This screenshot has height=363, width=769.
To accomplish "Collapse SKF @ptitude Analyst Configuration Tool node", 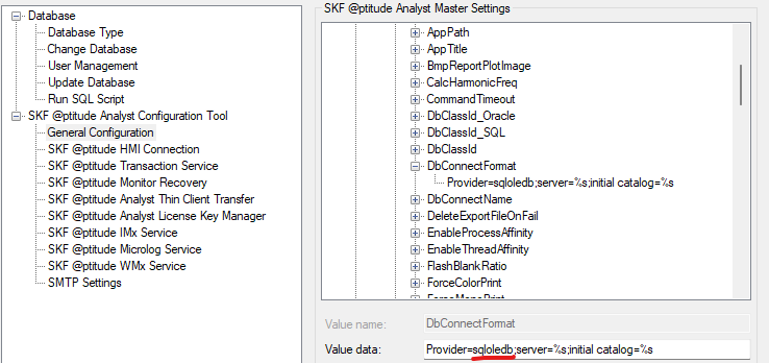I will (x=16, y=116).
